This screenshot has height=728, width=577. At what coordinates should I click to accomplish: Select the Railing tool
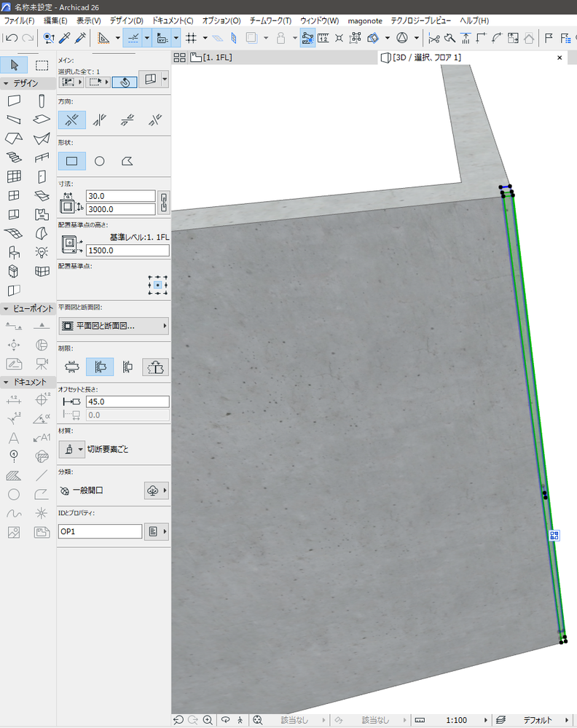click(42, 157)
